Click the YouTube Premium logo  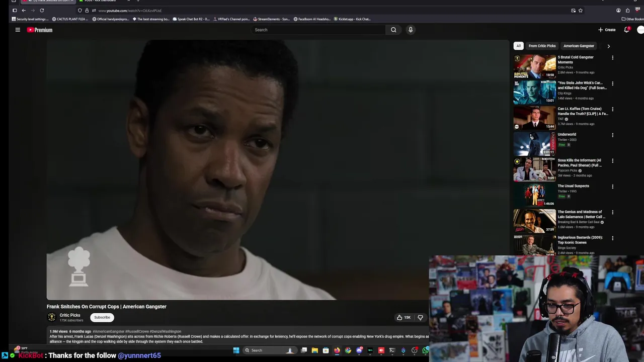pyautogui.click(x=40, y=30)
